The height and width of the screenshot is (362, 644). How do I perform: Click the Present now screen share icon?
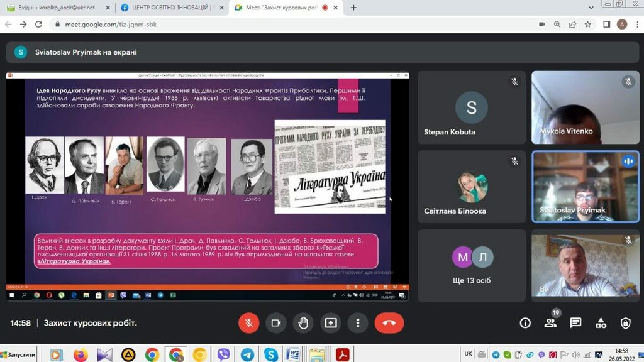pos(330,323)
